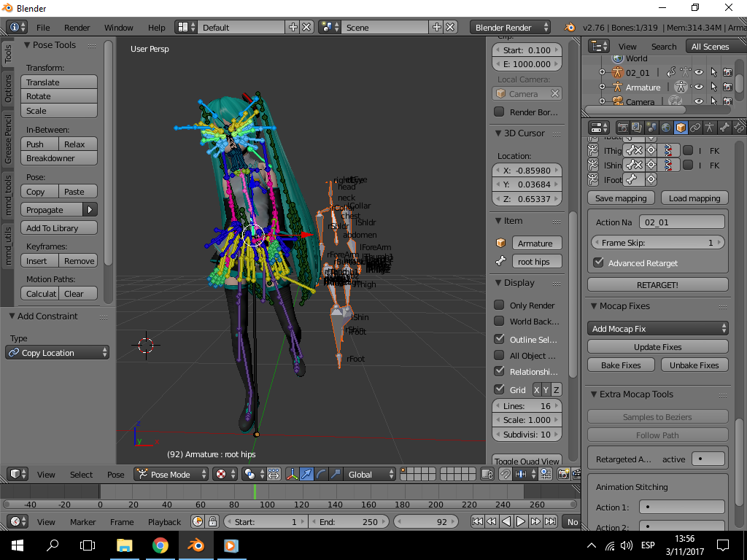Click the 02_01 armature object icon
This screenshot has height=560, width=747.
(x=617, y=72)
